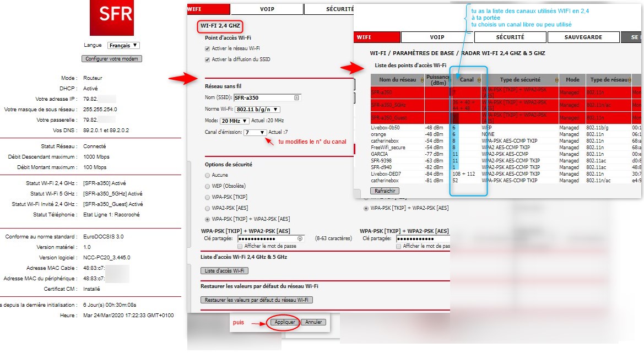Open the SÉCURITÉ tab next to SAUVEGARDE

(x=510, y=37)
